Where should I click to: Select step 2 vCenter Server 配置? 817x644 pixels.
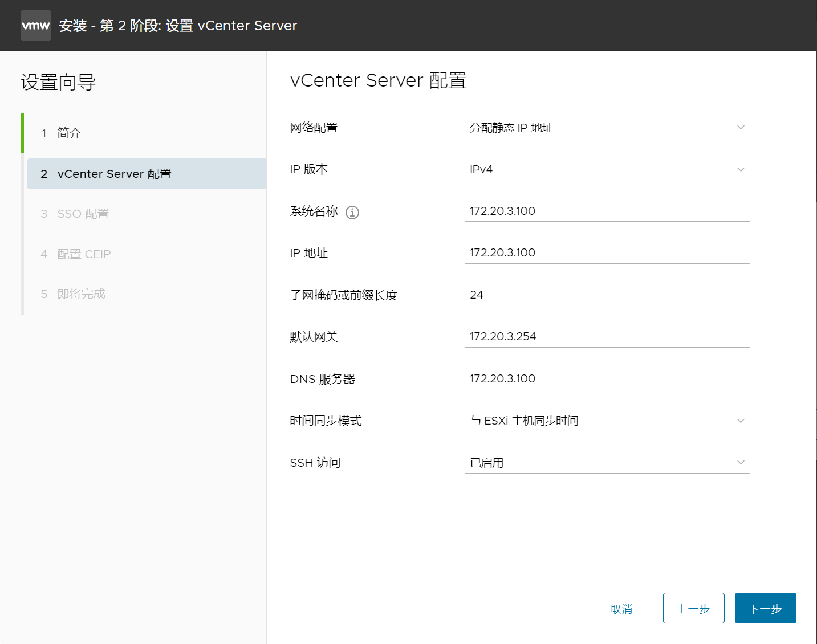pos(147,174)
